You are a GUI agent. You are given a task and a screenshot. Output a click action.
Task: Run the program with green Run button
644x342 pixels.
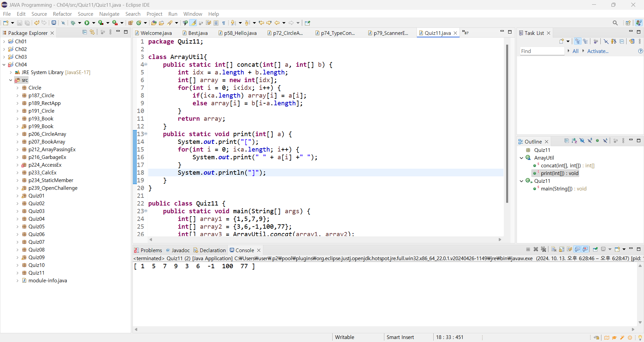pyautogui.click(x=87, y=23)
